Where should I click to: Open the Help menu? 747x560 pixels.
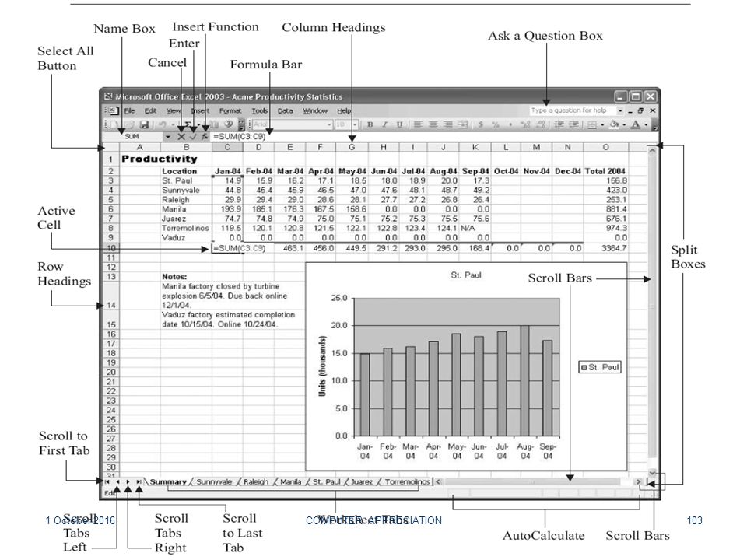point(343,111)
